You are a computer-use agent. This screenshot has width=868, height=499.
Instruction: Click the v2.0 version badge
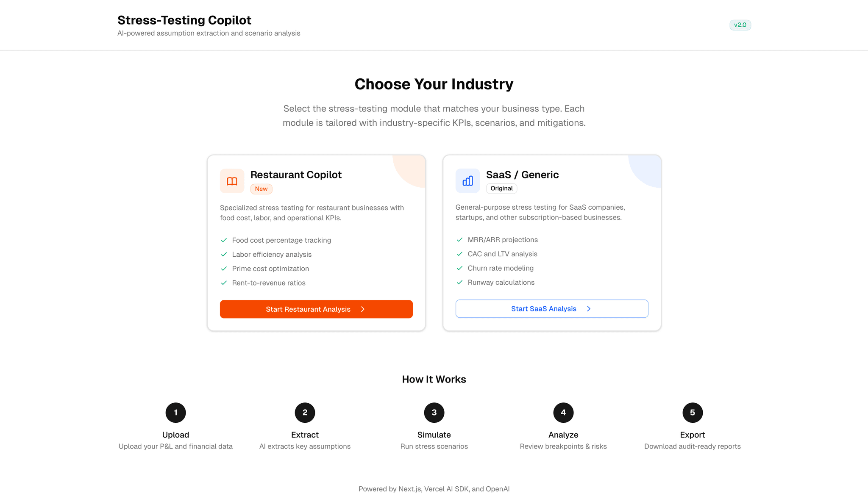(740, 25)
